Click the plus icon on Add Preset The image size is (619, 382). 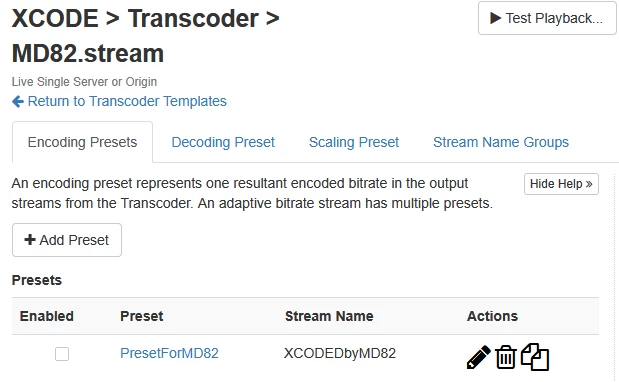pos(30,240)
